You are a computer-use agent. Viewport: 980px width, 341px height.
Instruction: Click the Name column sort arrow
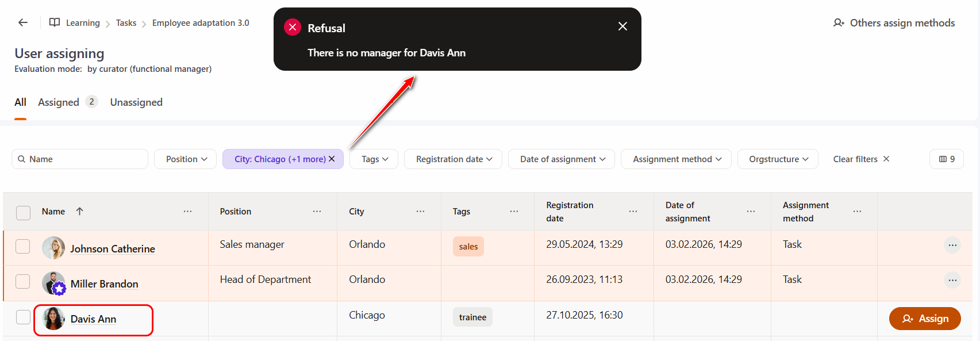(x=80, y=212)
